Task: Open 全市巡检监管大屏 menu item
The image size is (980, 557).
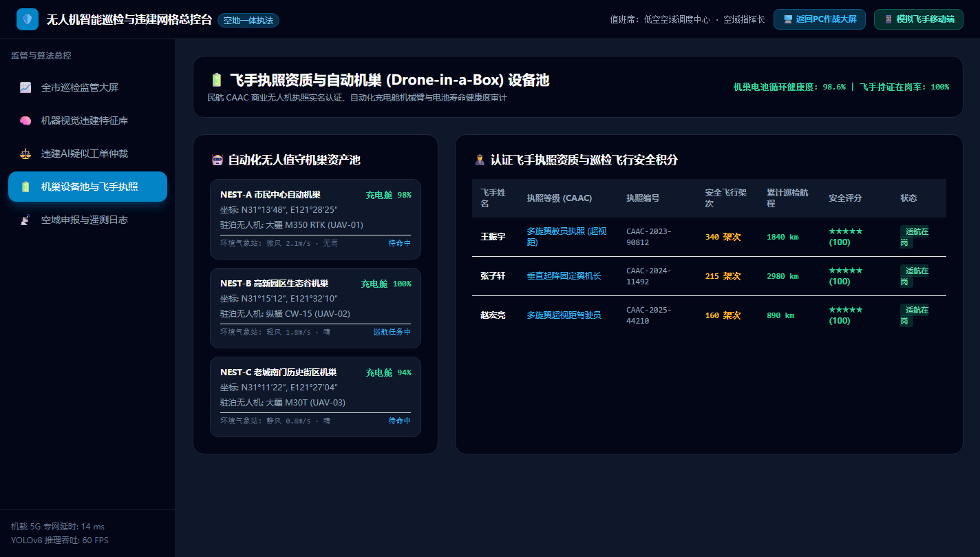Action: click(87, 87)
